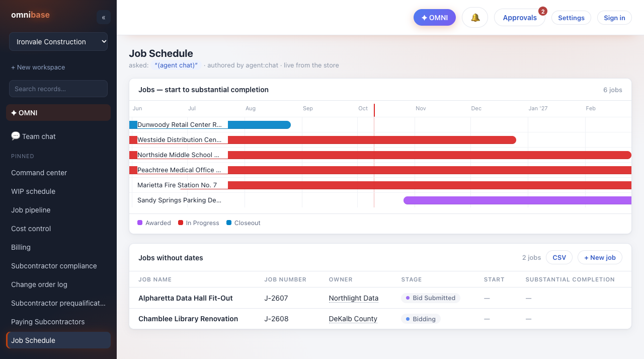Click the "(agent chat)" query tag
The image size is (644, 359).
pos(176,65)
